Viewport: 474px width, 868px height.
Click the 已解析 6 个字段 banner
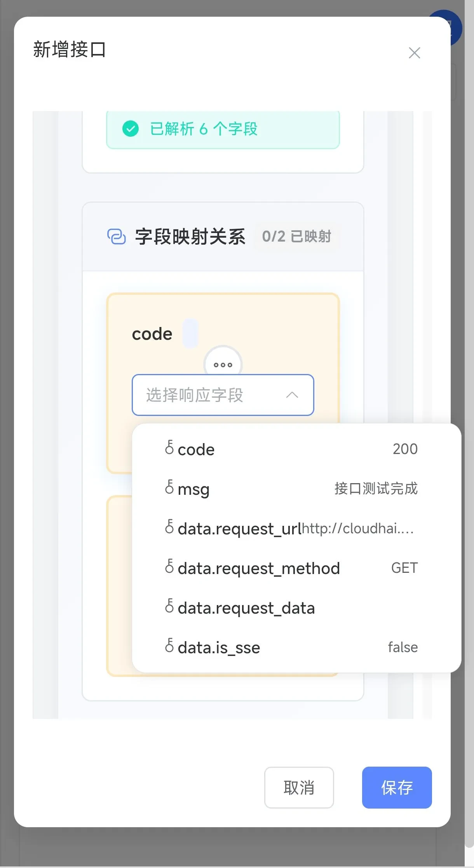(x=223, y=129)
